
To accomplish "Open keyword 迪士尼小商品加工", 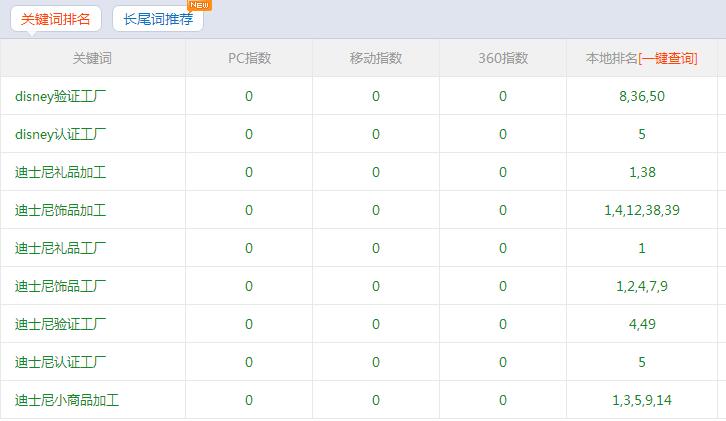I will coord(67,400).
